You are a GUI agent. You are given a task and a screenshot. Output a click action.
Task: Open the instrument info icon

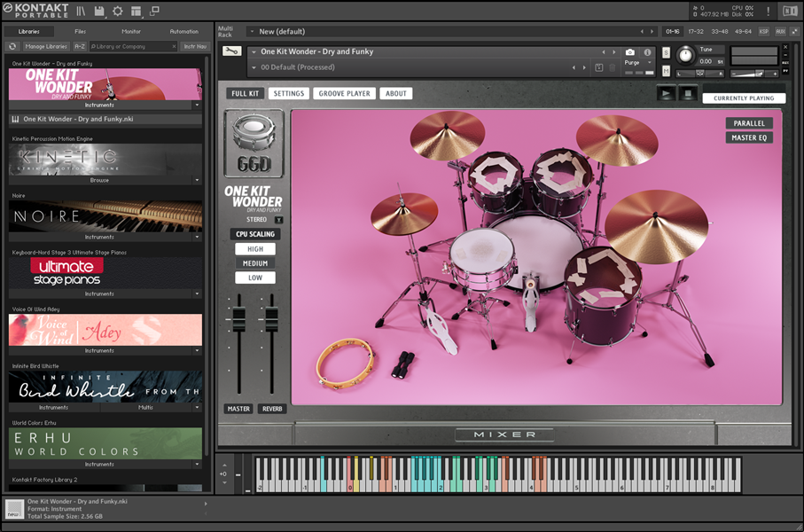pyautogui.click(x=648, y=52)
